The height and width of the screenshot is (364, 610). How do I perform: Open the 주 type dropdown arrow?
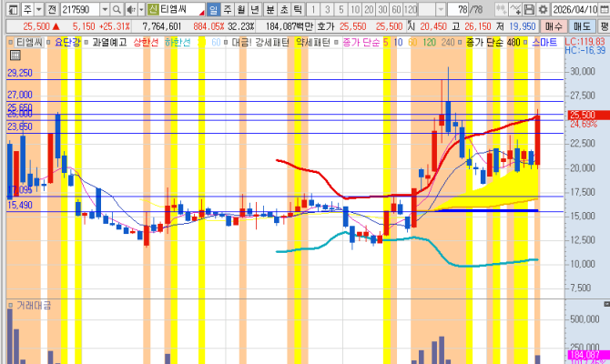pyautogui.click(x=36, y=8)
